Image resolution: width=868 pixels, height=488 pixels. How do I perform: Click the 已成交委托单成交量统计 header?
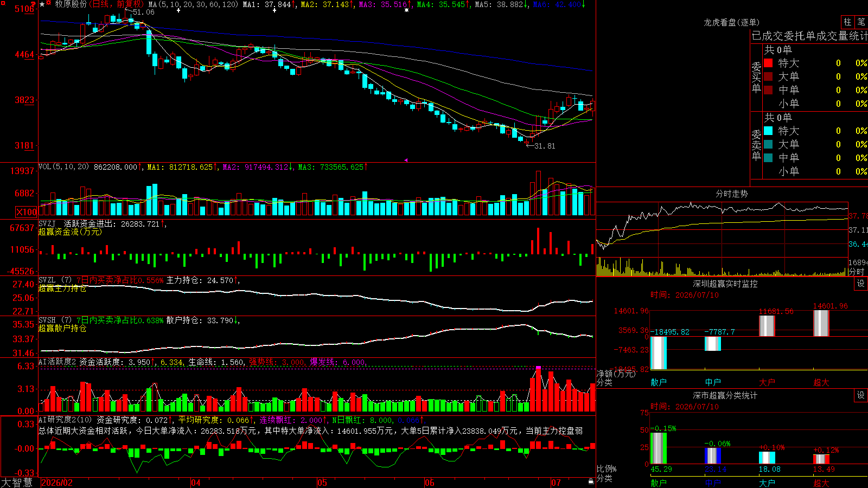pos(809,36)
